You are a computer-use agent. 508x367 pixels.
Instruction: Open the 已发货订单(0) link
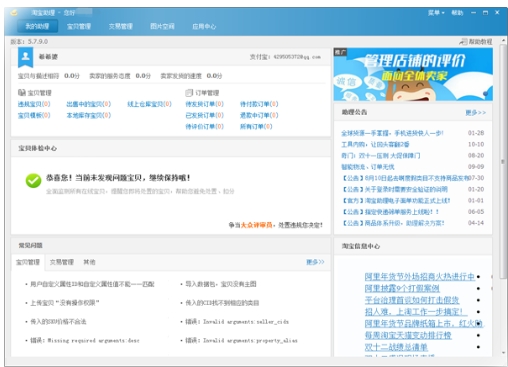coord(204,115)
